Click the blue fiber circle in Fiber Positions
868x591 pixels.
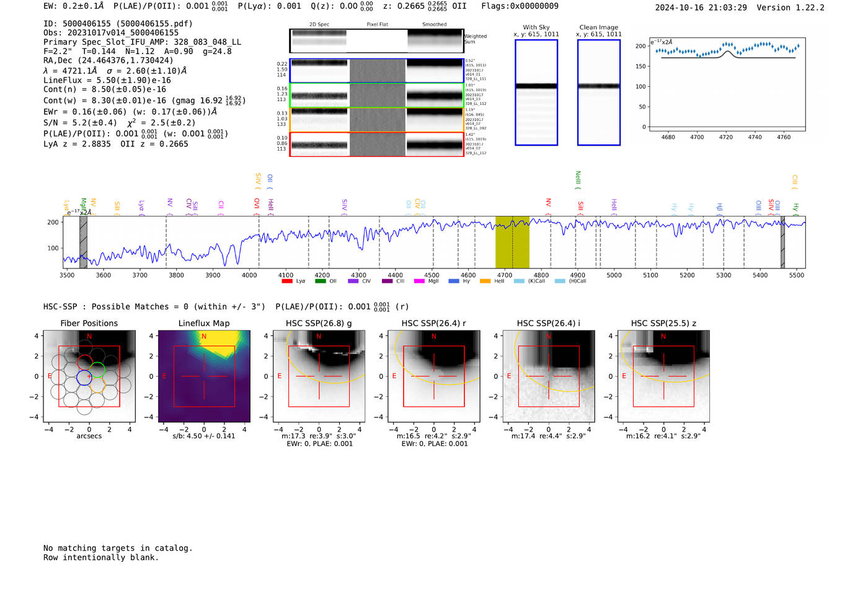coord(84,378)
